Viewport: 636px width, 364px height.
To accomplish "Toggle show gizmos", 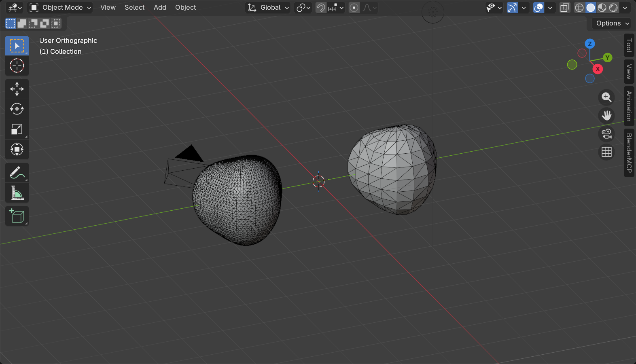I will pyautogui.click(x=512, y=8).
